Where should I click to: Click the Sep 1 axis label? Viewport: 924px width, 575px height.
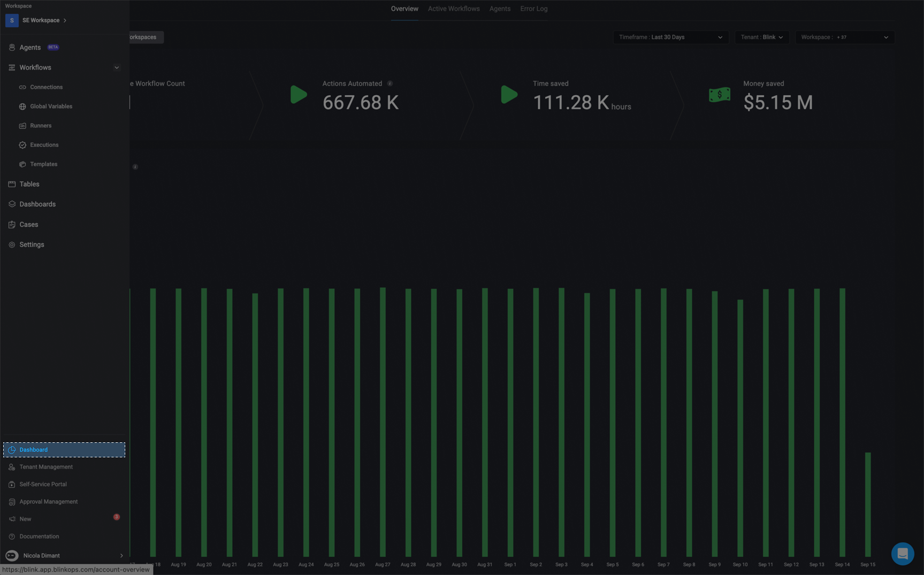(x=510, y=565)
